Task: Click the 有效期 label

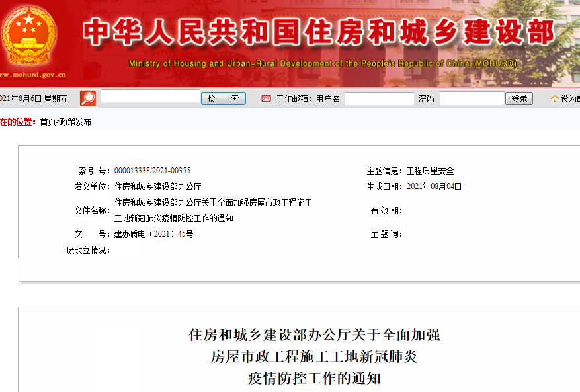Action: pos(386,210)
